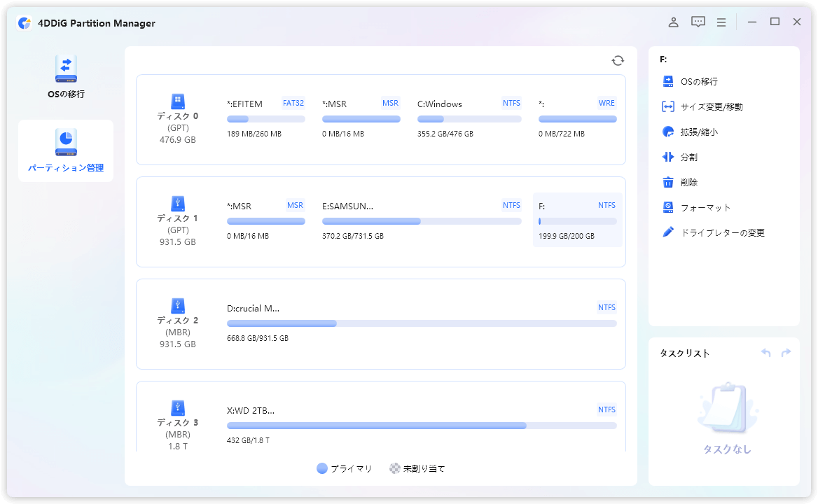Click the 370.2 GB/731.5 GB size text
818x504 pixels.
tap(353, 236)
